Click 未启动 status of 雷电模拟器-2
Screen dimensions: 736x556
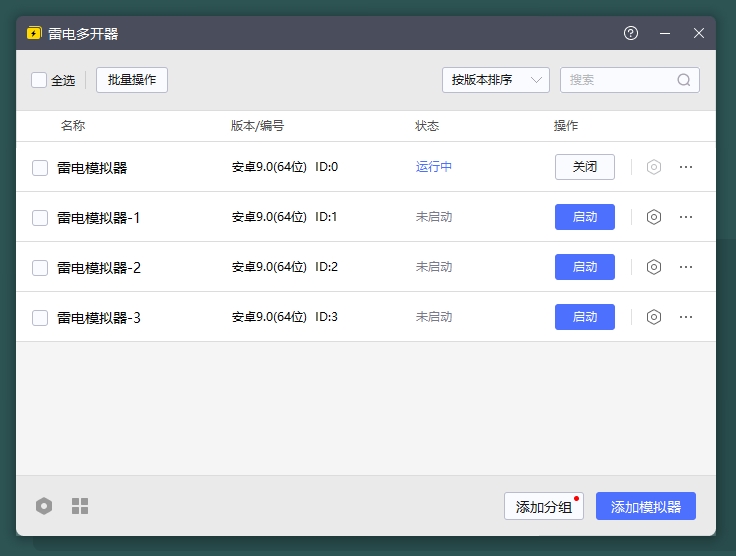coord(434,267)
